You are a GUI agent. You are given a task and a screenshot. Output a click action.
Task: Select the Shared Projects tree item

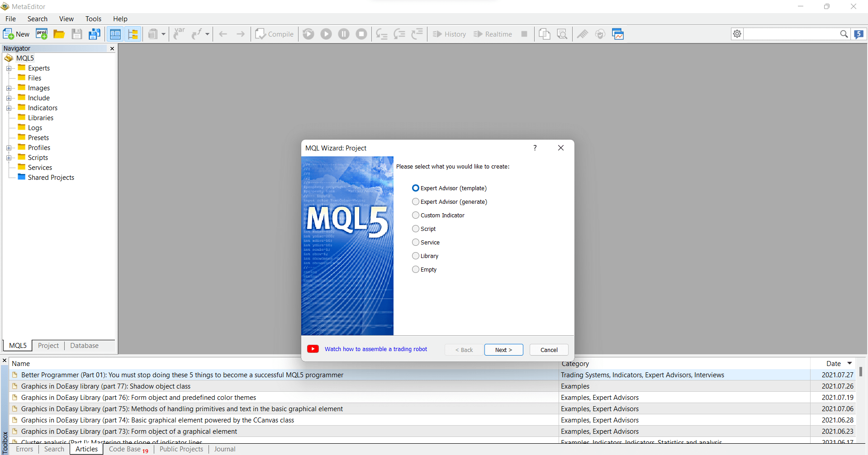click(x=51, y=178)
